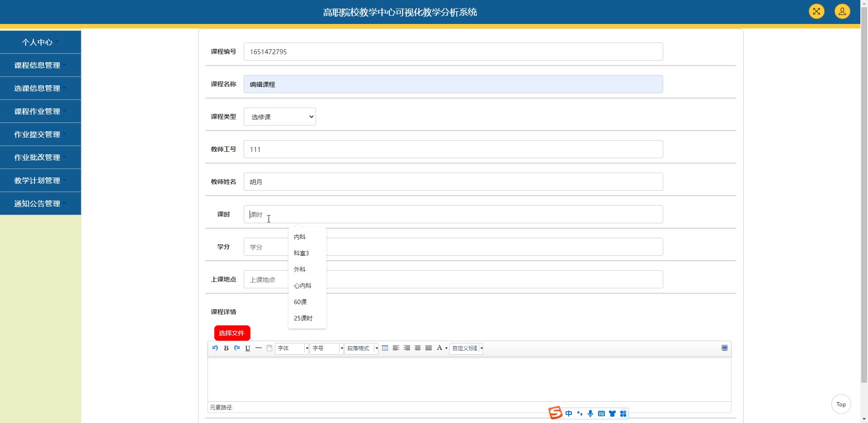Apply font color with the A icon
The height and width of the screenshot is (423, 868).
tap(439, 348)
